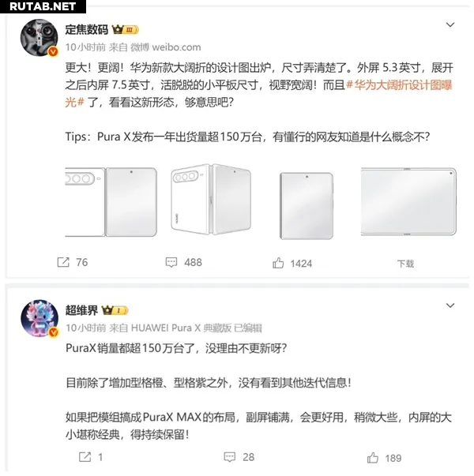
Task: Click the 超维界 username
Action: pyautogui.click(x=81, y=310)
